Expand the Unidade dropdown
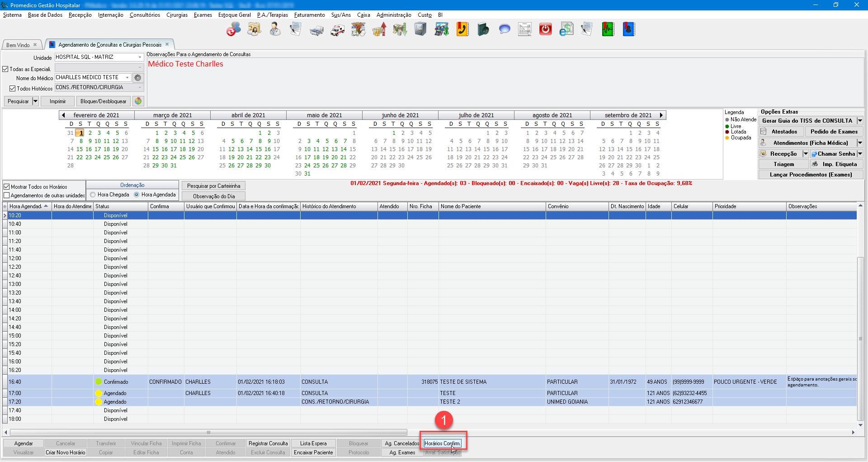Screen dimensions: 868x462 140,57
